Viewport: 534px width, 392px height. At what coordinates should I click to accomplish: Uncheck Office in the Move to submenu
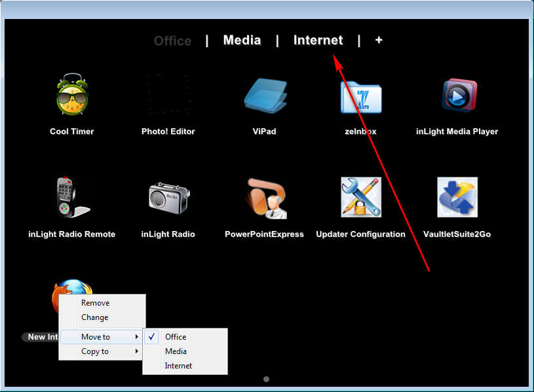coord(176,336)
